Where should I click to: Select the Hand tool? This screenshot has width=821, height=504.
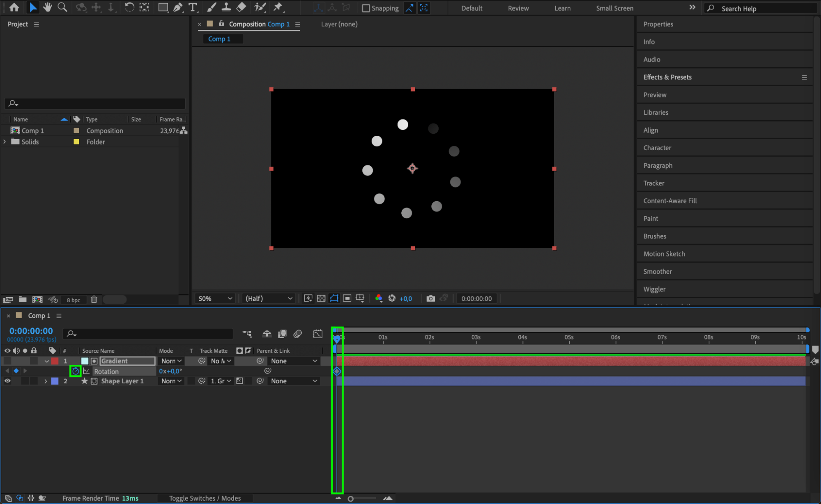click(x=47, y=7)
